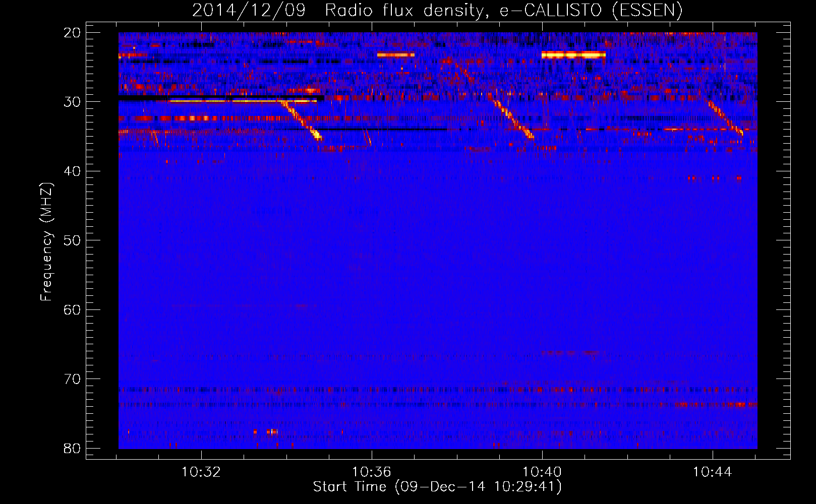Click the 20 MHz frequency tick label
This screenshot has height=504, width=816.
(x=72, y=33)
